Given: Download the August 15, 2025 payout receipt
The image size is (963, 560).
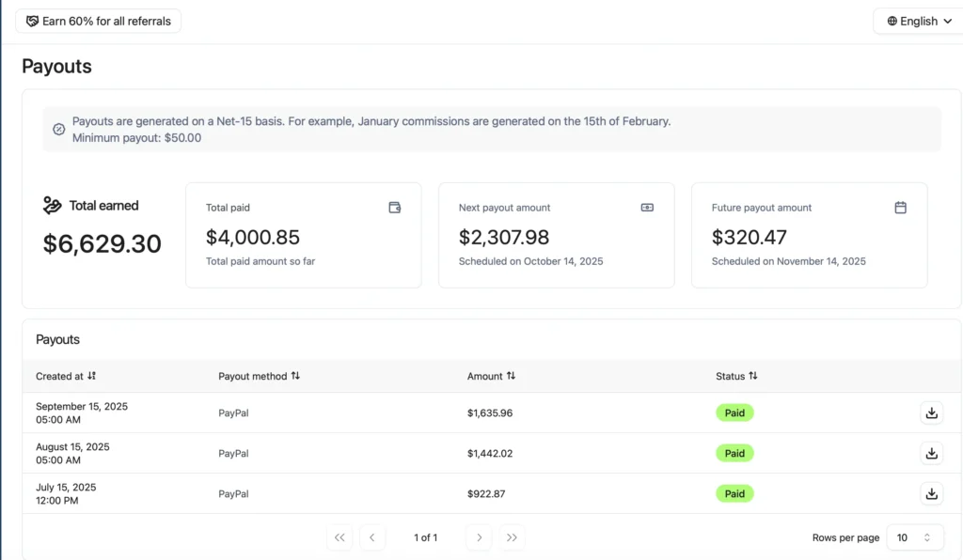Looking at the screenshot, I should [931, 454].
